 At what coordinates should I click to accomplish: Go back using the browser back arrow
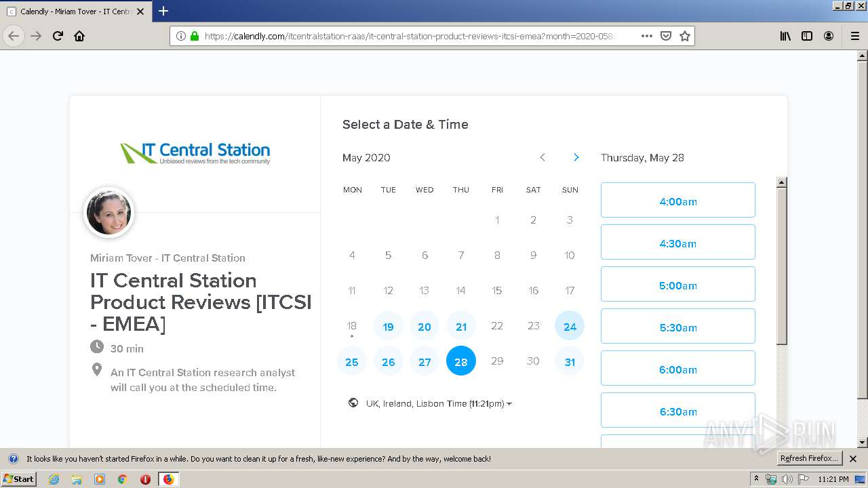pos(14,36)
